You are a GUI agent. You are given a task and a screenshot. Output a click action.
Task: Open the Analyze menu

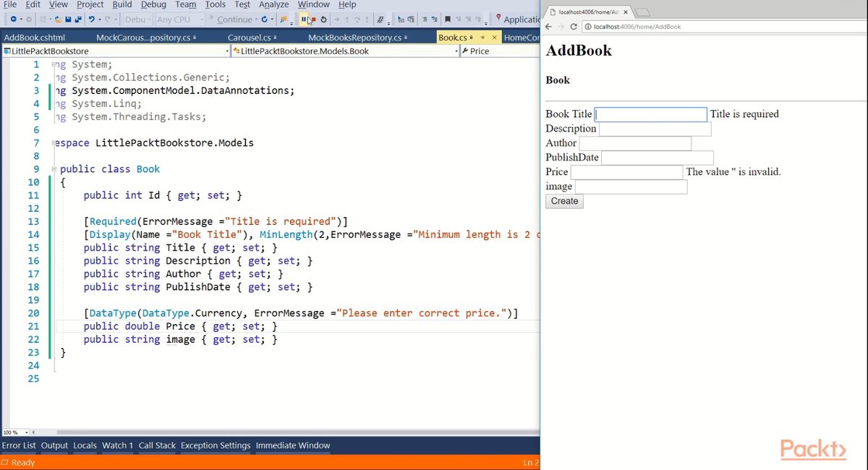pos(274,4)
